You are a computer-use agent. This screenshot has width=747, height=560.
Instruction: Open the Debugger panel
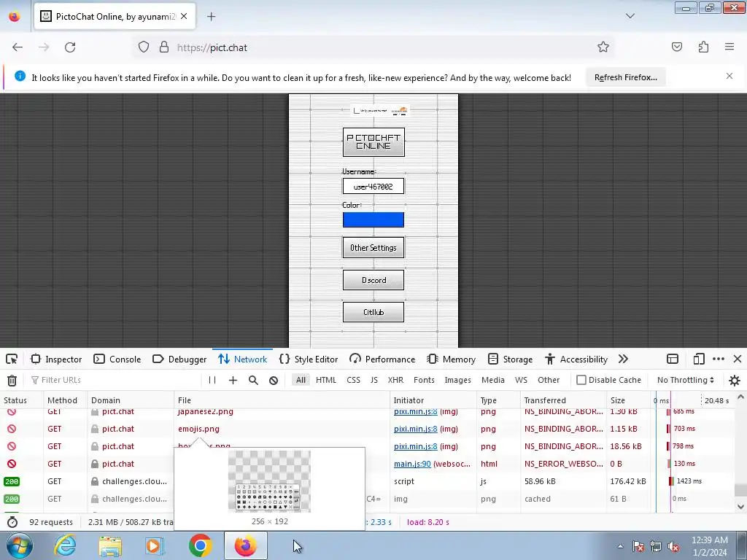point(179,359)
